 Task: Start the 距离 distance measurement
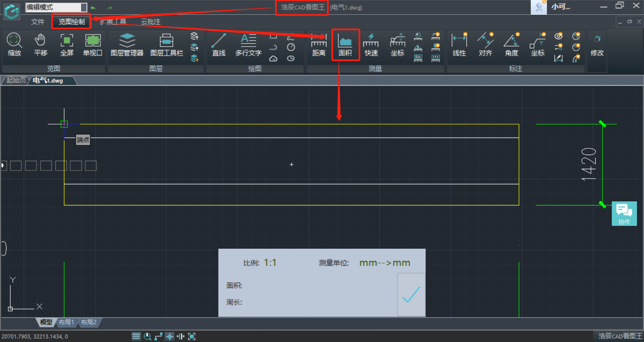tap(319, 45)
